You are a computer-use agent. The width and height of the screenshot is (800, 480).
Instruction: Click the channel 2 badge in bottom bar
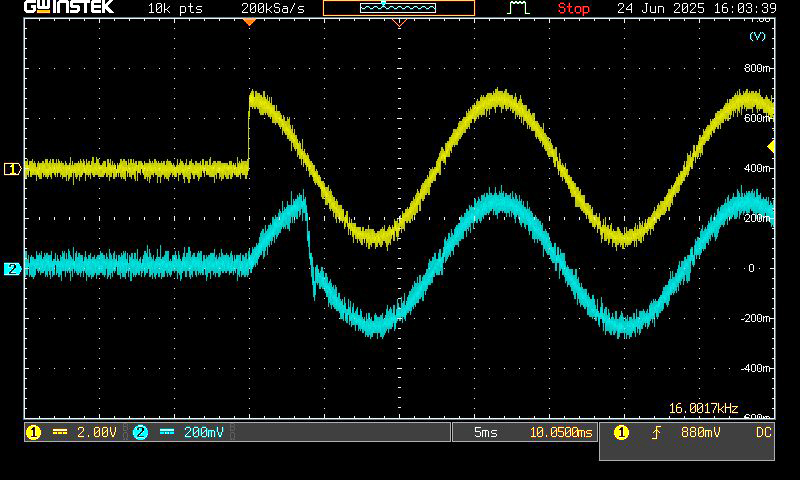(140, 432)
